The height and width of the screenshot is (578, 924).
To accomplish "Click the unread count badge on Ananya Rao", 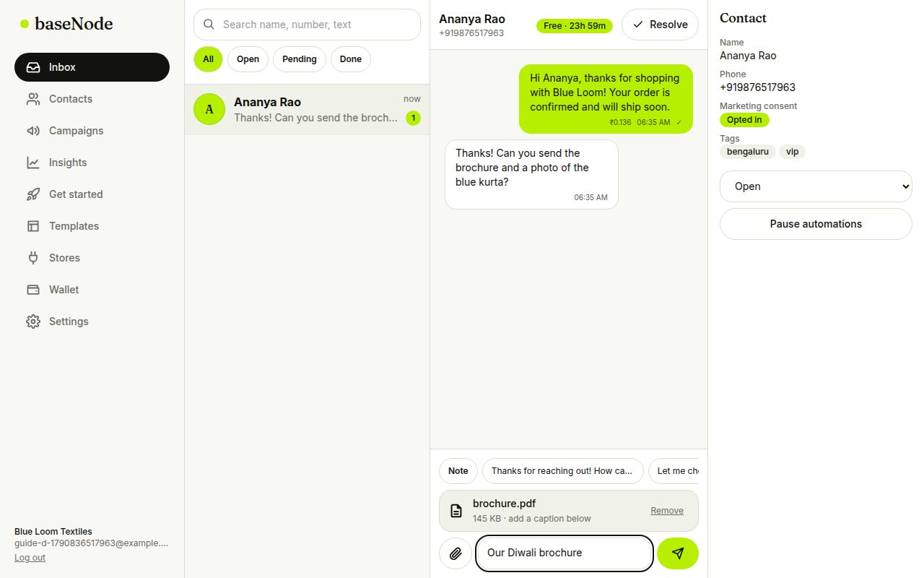I will click(413, 118).
